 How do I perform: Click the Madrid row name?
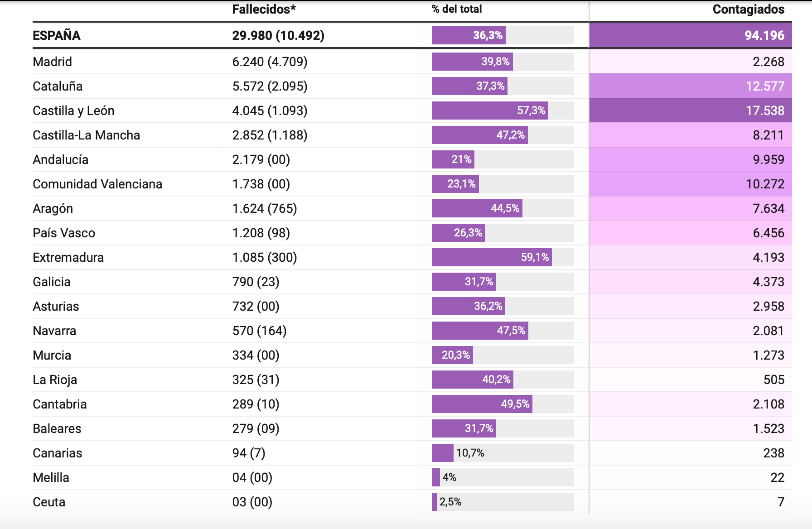coord(52,62)
